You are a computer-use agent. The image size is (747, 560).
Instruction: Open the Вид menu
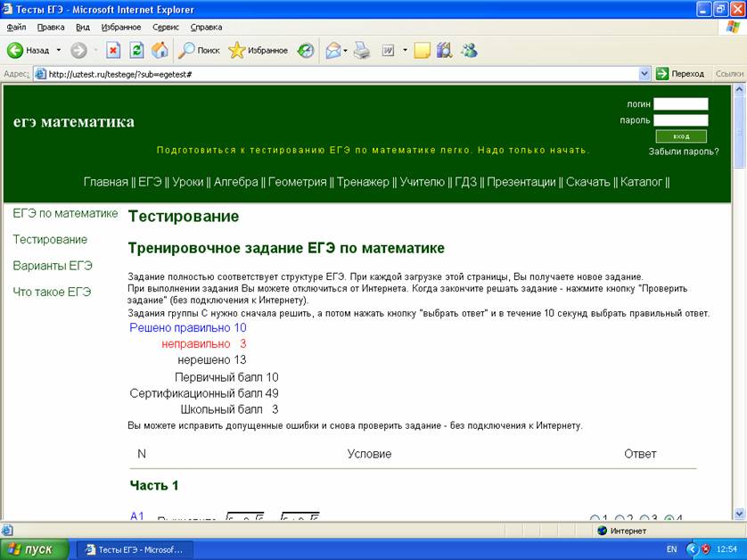[x=83, y=27]
